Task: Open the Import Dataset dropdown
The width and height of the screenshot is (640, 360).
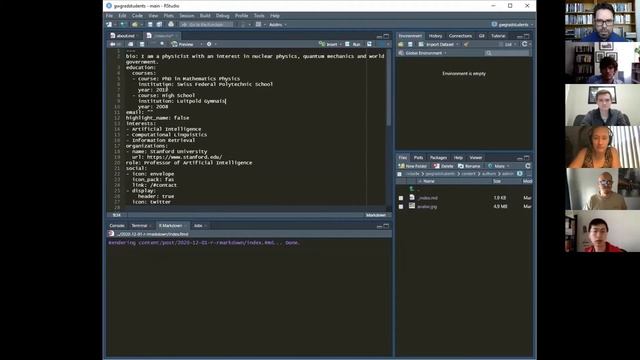Action: (439, 44)
